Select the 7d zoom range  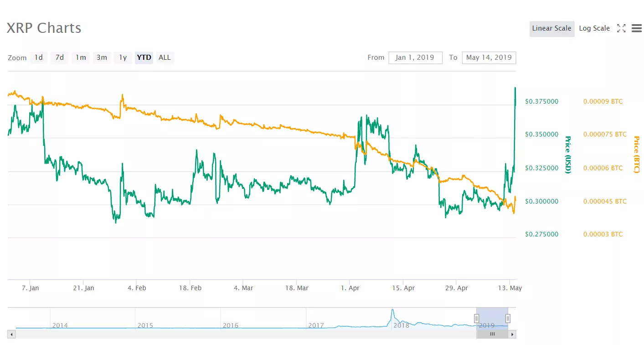click(x=60, y=57)
